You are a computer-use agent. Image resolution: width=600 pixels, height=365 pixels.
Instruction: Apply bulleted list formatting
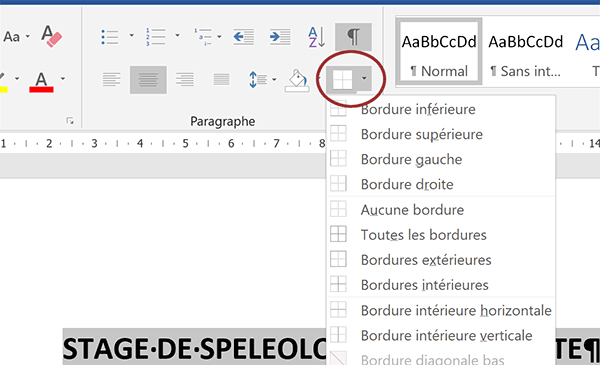coord(110,37)
